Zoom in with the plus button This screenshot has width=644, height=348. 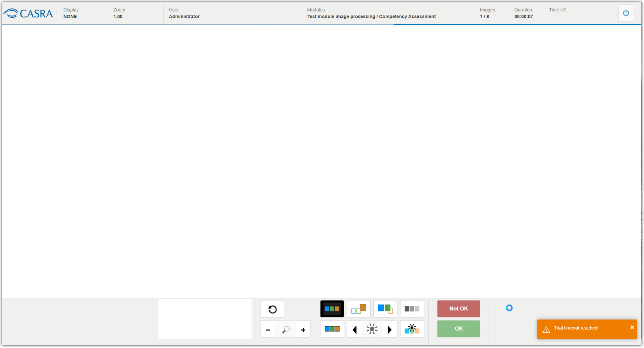(303, 330)
